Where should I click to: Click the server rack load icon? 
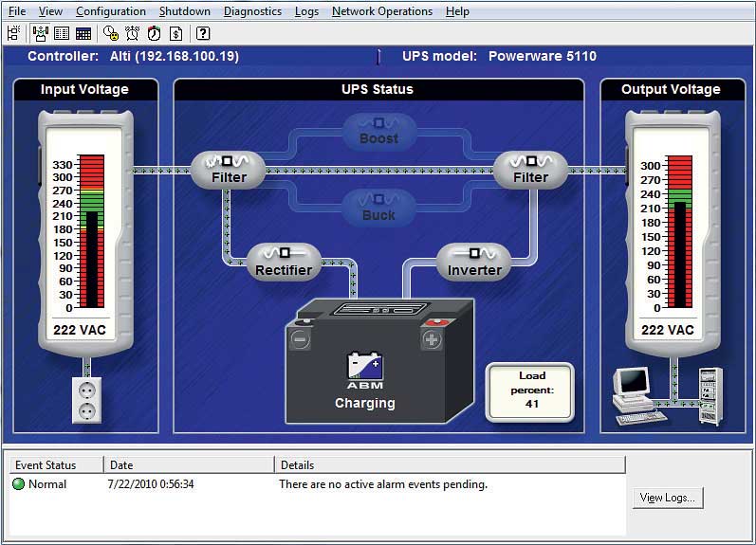tap(711, 396)
